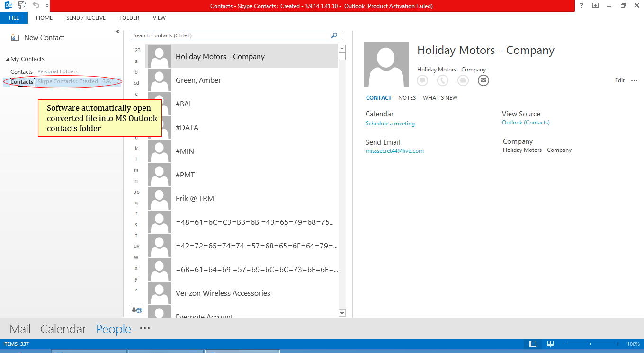Click the email envelope icon on contact card
Screen dimensions: 644x353
483,81
